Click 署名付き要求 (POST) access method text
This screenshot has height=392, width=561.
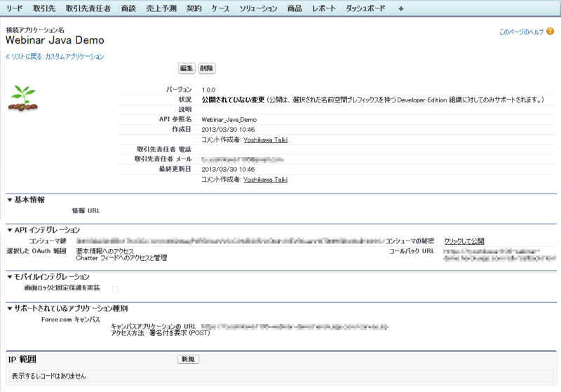pos(180,333)
